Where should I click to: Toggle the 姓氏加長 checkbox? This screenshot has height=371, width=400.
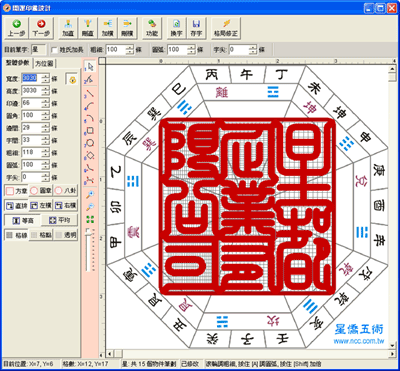pos(55,50)
